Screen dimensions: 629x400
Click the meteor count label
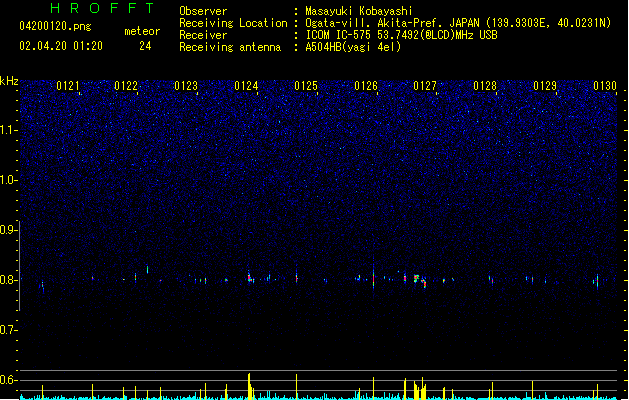click(142, 31)
